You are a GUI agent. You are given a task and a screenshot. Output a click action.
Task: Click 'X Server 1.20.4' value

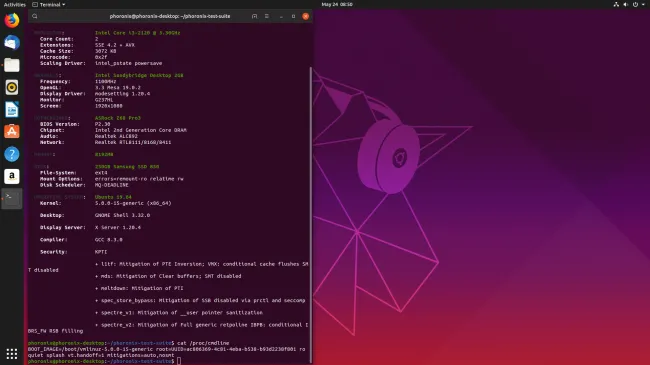point(118,227)
